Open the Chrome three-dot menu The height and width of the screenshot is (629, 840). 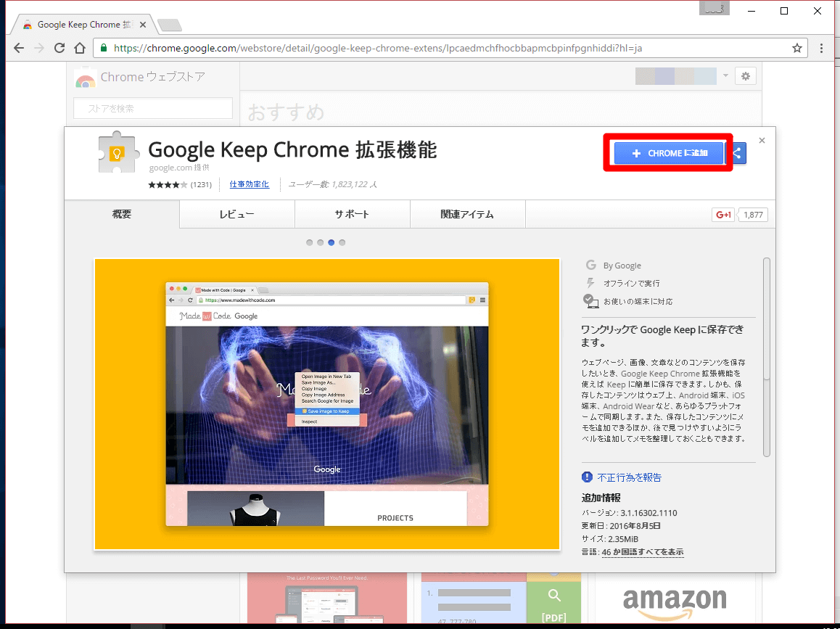pyautogui.click(x=821, y=48)
